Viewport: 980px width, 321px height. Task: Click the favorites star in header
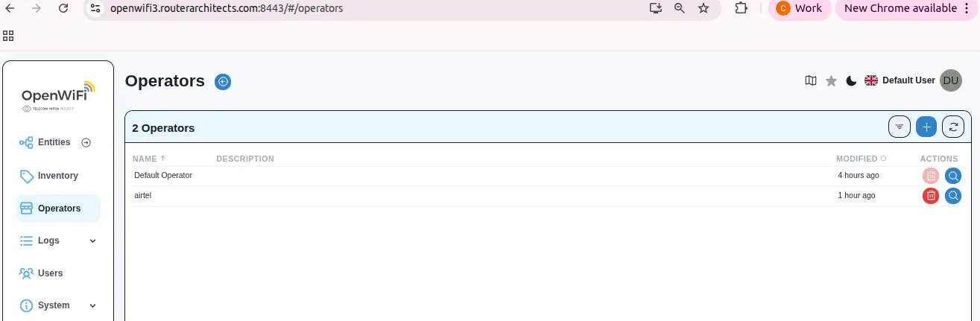tap(831, 80)
